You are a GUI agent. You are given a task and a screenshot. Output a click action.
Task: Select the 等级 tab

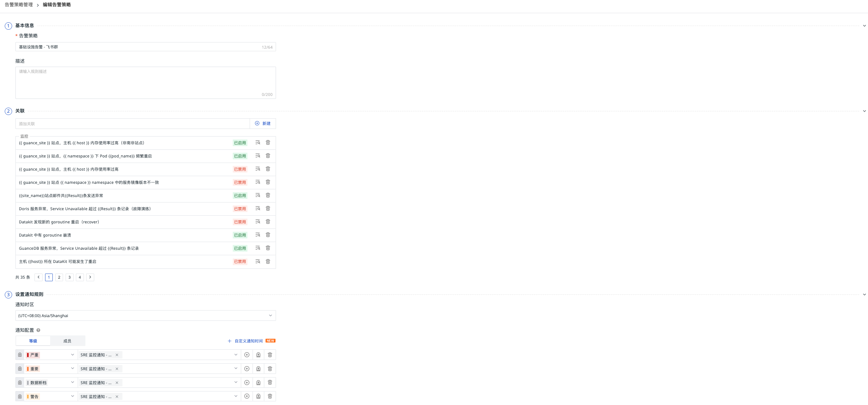point(33,341)
